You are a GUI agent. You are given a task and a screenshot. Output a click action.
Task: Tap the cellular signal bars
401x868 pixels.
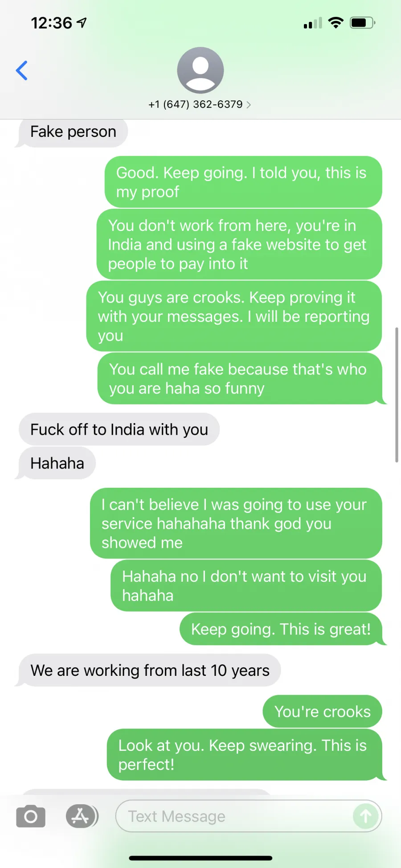(x=313, y=23)
